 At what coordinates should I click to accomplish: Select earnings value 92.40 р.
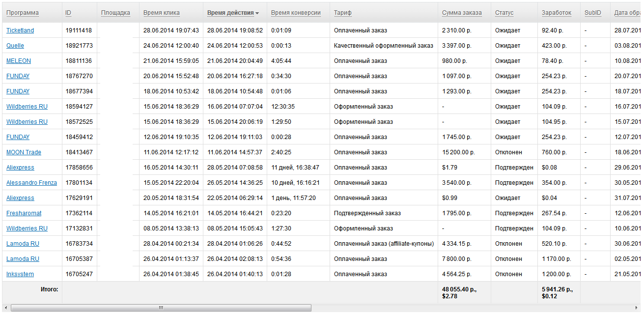553,30
